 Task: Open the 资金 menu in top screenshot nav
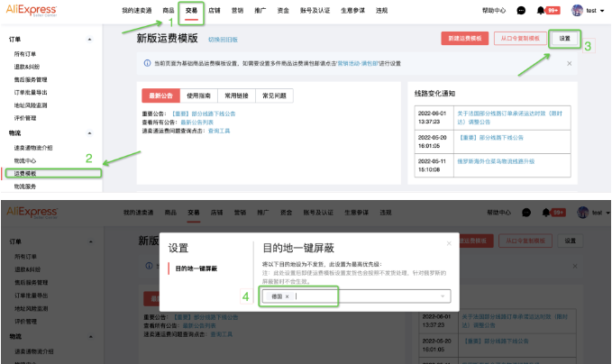click(283, 11)
